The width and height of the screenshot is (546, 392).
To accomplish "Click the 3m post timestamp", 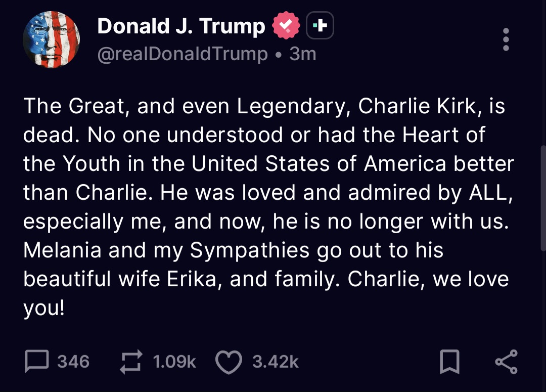I will (303, 54).
